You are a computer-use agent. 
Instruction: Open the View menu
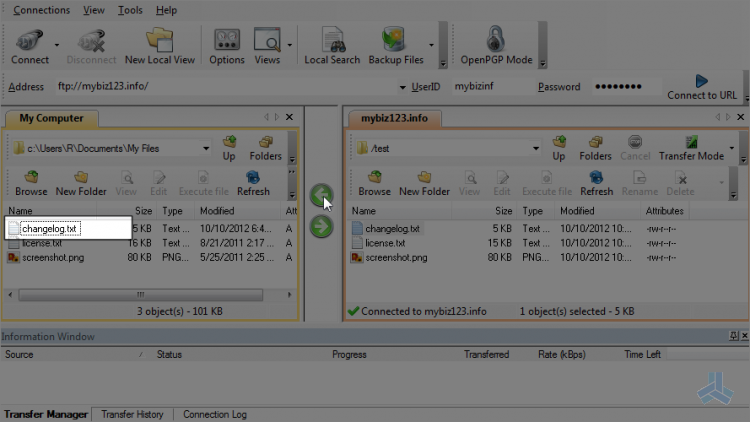click(94, 10)
